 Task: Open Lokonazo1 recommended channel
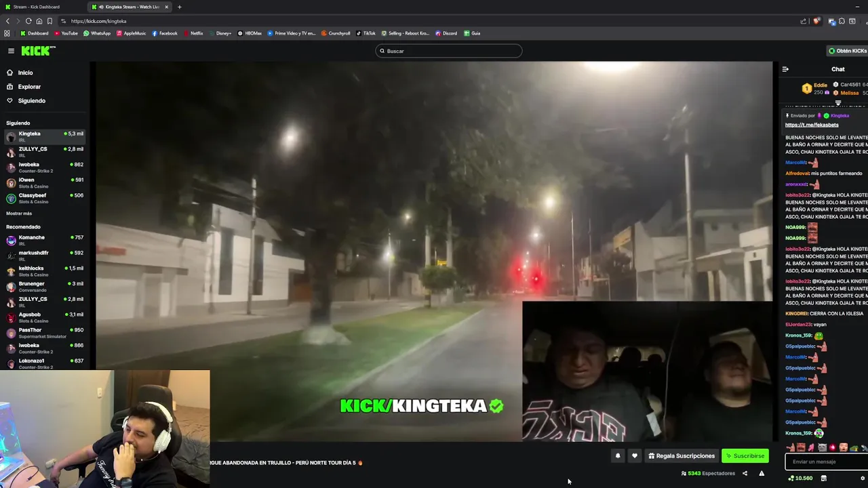click(x=45, y=363)
